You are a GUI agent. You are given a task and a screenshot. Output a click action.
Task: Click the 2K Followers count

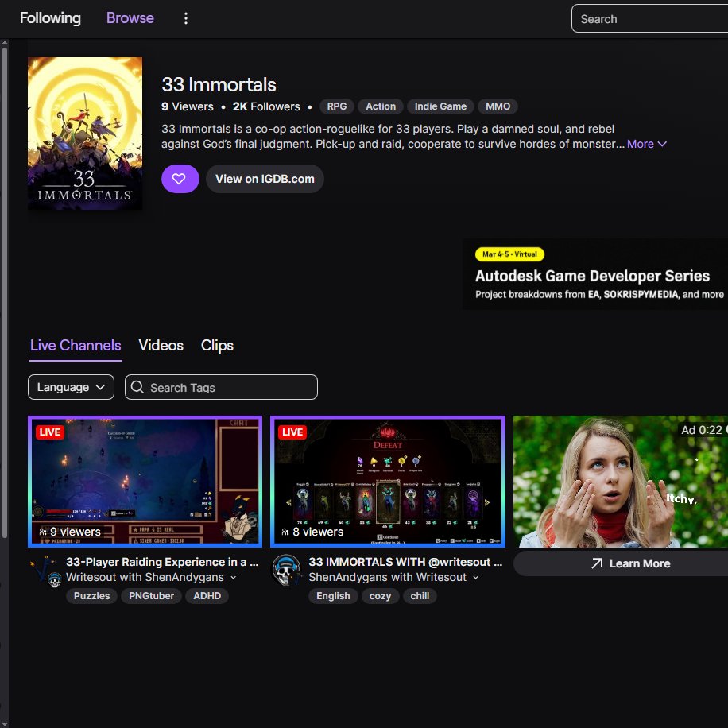click(266, 106)
